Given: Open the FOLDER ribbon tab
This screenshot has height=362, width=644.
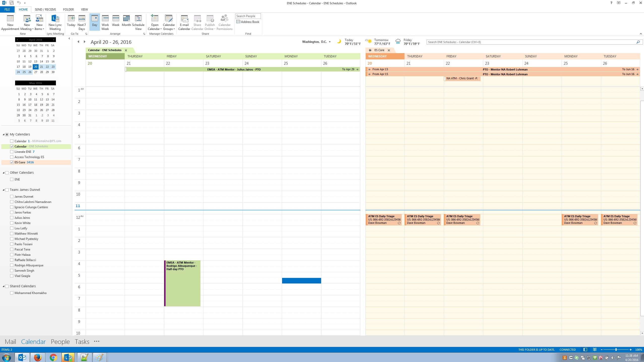Looking at the screenshot, I should click(x=68, y=9).
